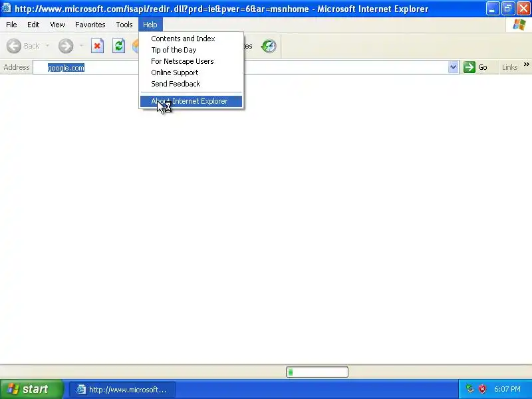Click the History clock icon
This screenshot has width=532, height=399.
coord(269,46)
